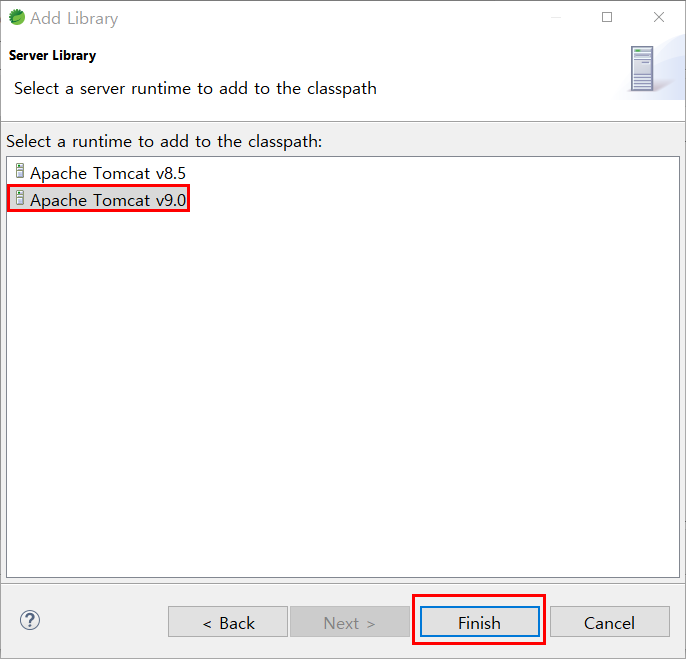Click the Cancel button
The height and width of the screenshot is (659, 686).
point(609,622)
